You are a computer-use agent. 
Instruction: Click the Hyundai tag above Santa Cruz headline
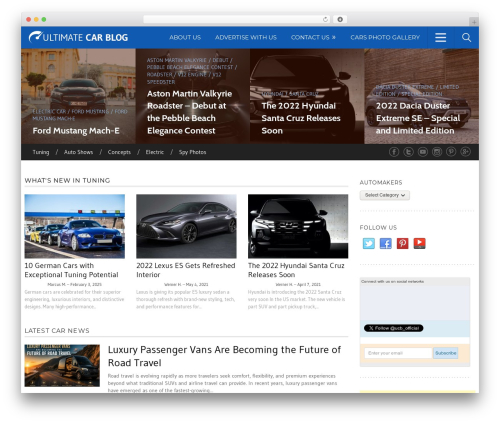point(272,94)
